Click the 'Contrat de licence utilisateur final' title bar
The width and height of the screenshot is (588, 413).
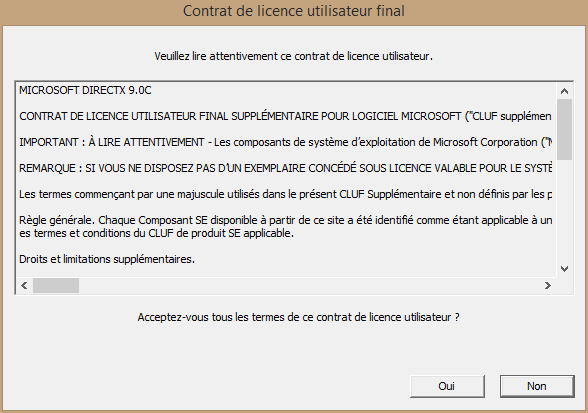(x=294, y=11)
